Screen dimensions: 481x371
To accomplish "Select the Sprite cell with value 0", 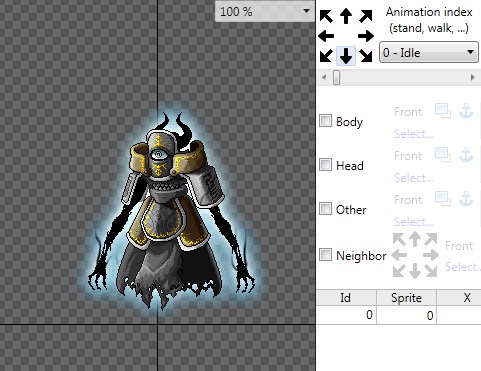I will point(406,315).
